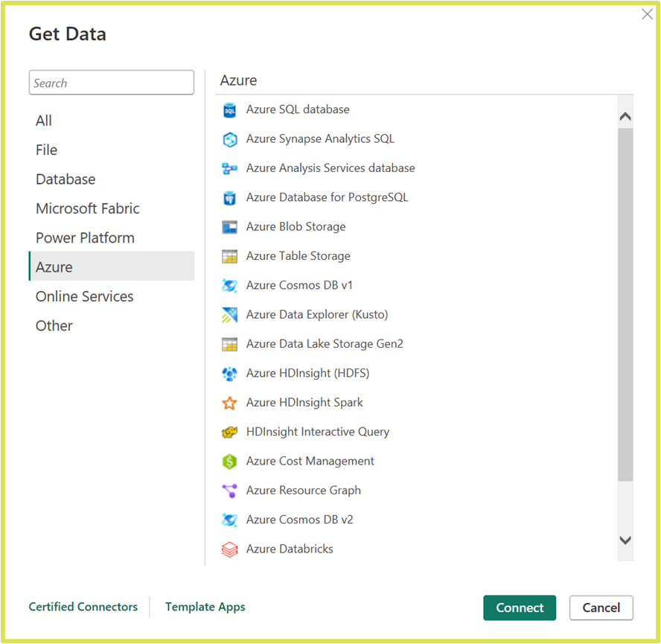The width and height of the screenshot is (661, 644).
Task: Select the 'Azure Databricks' text
Action: [290, 549]
